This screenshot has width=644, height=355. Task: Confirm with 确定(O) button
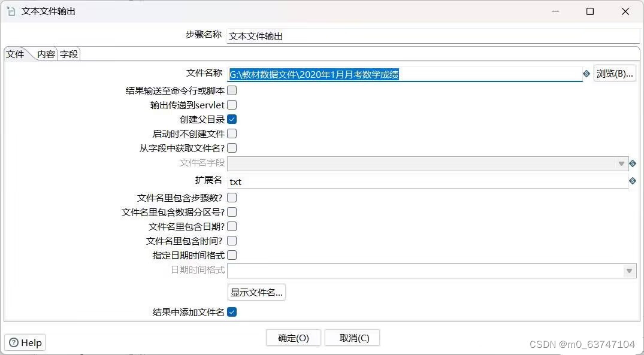pos(294,338)
